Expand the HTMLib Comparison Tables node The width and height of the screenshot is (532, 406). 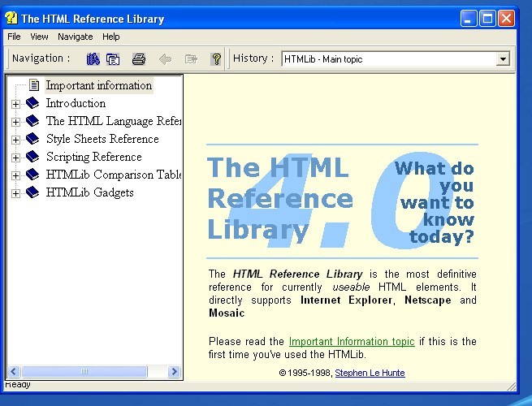tap(15, 175)
